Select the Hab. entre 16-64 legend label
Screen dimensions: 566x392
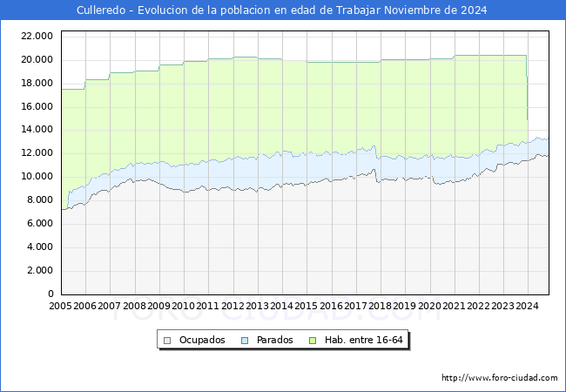(x=363, y=340)
